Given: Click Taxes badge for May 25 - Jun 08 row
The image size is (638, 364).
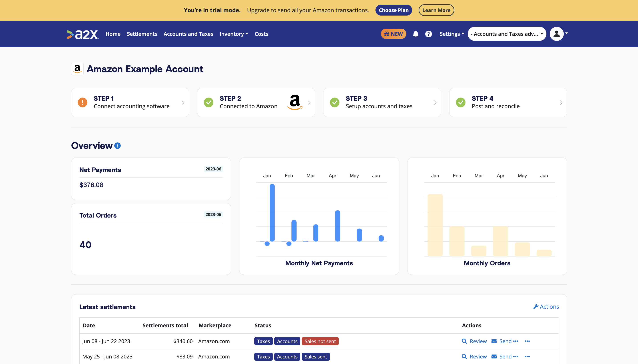Looking at the screenshot, I should pyautogui.click(x=263, y=357).
